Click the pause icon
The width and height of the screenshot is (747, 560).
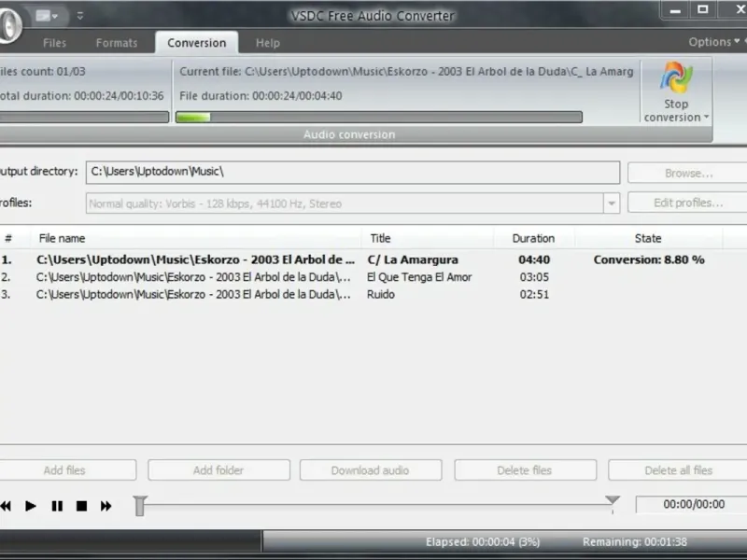[x=57, y=506]
